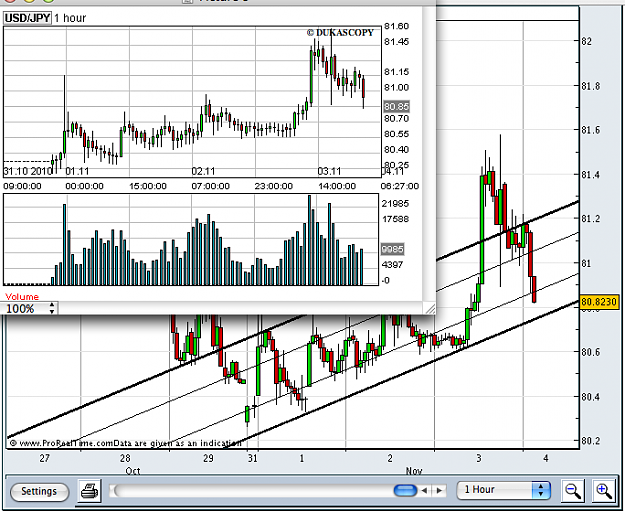This screenshot has width=625, height=512.
Task: Click the scrollbar right arrow
Action: (x=439, y=490)
